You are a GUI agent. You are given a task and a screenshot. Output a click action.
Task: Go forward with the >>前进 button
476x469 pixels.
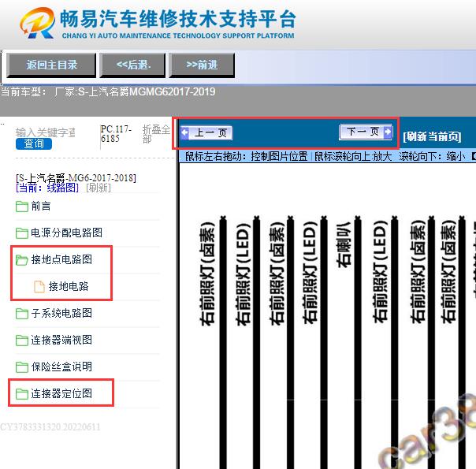tap(202, 65)
